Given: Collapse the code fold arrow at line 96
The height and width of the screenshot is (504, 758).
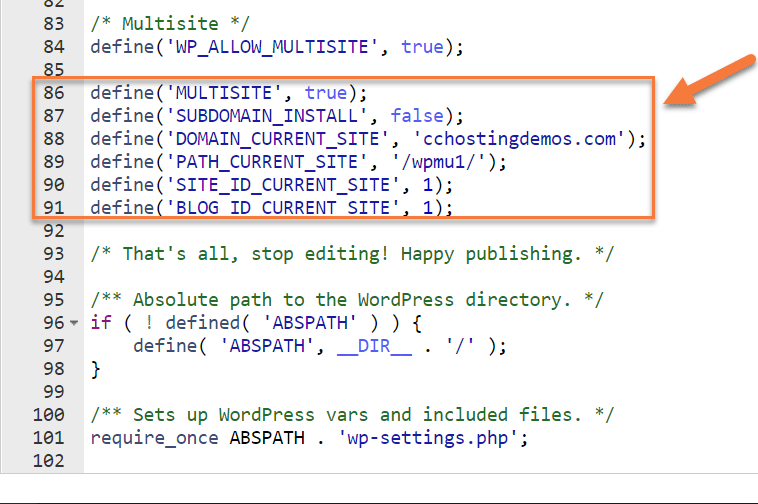Looking at the screenshot, I should pyautogui.click(x=75, y=324).
